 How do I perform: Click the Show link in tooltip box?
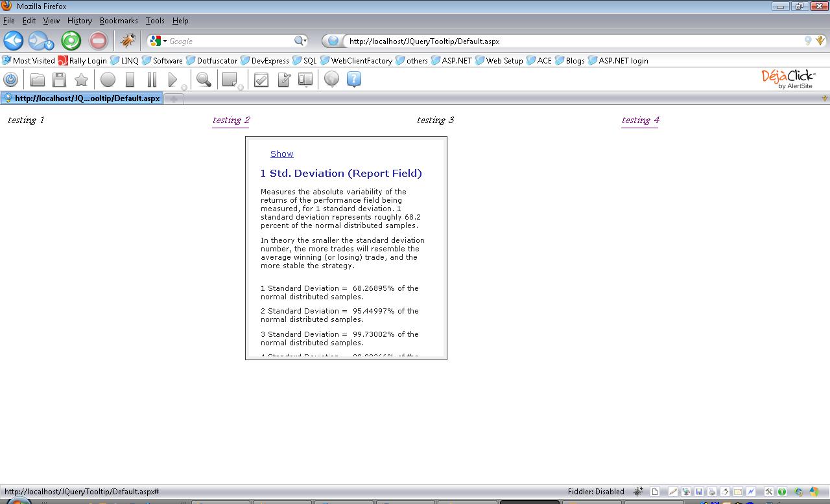click(281, 154)
